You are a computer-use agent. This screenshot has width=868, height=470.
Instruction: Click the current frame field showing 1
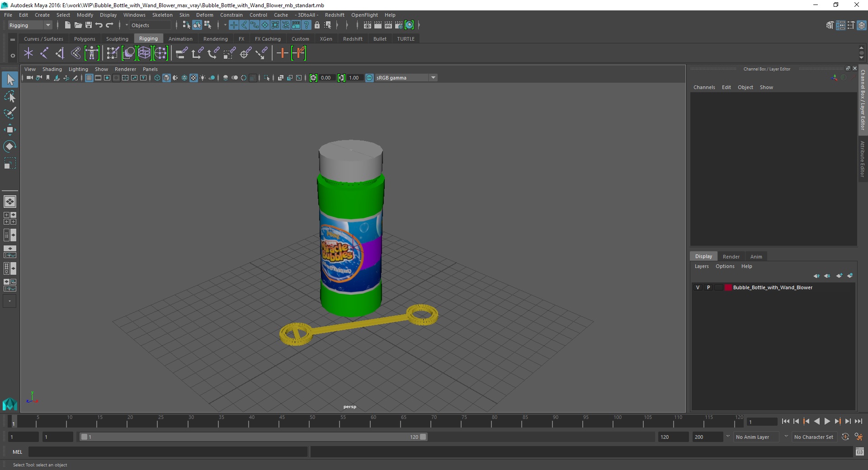(762, 422)
